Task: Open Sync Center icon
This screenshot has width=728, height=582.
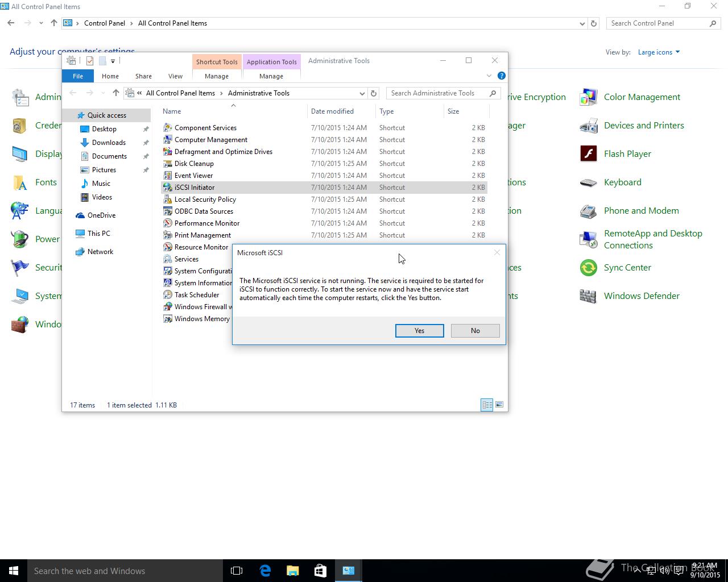Action: tap(589, 268)
